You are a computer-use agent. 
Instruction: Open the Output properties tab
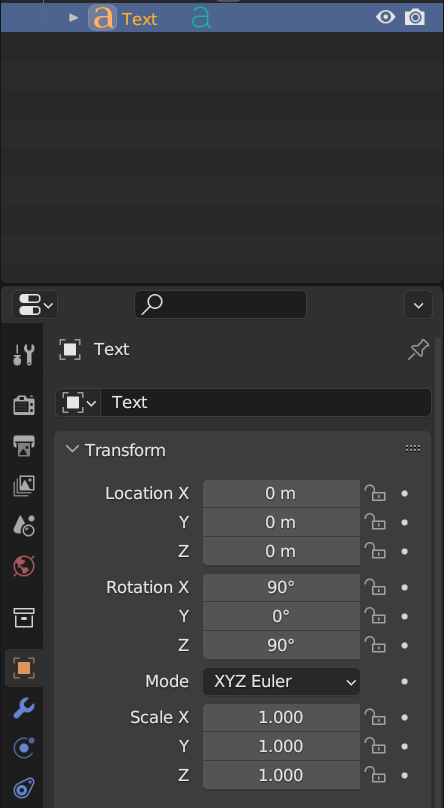pos(24,445)
